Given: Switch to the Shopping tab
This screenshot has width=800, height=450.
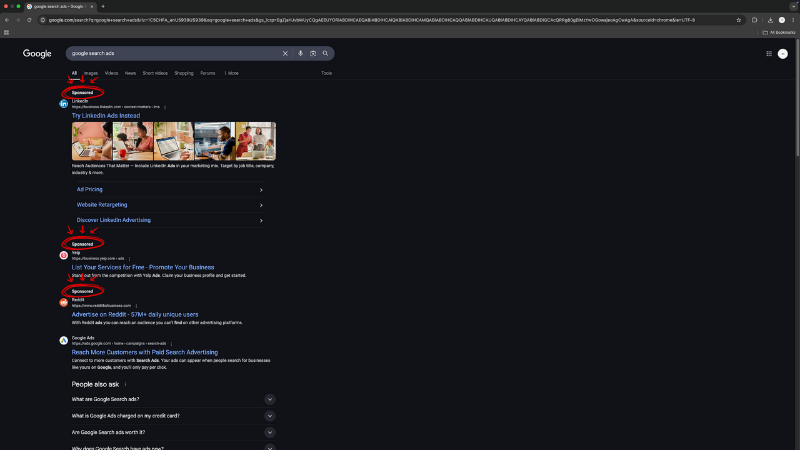Looking at the screenshot, I should pyautogui.click(x=184, y=73).
